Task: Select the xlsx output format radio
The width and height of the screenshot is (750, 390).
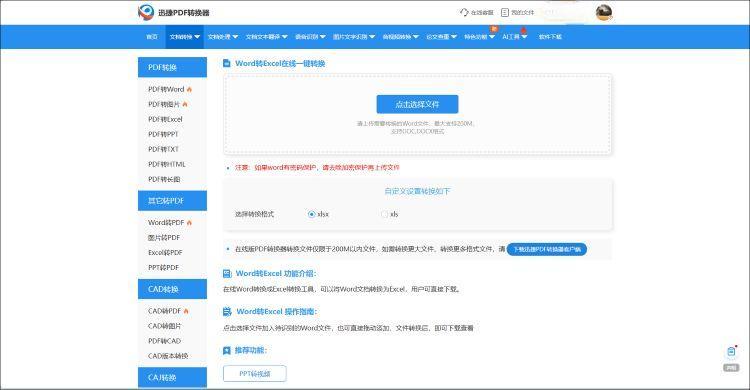Action: [311, 214]
